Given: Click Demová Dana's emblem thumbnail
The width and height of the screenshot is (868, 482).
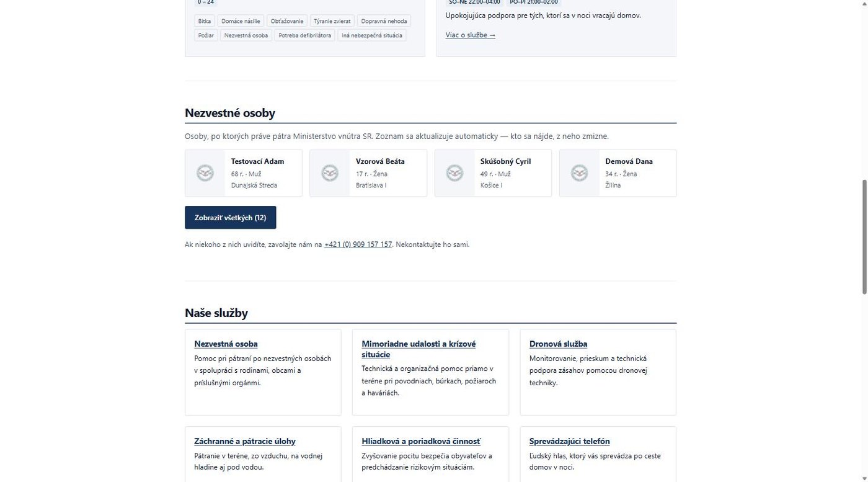Looking at the screenshot, I should click(579, 173).
